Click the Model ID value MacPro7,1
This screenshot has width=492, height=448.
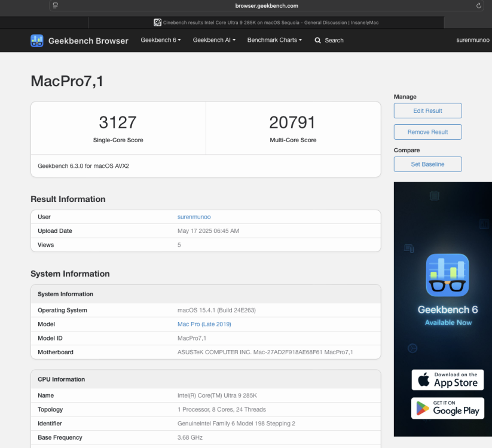point(192,338)
